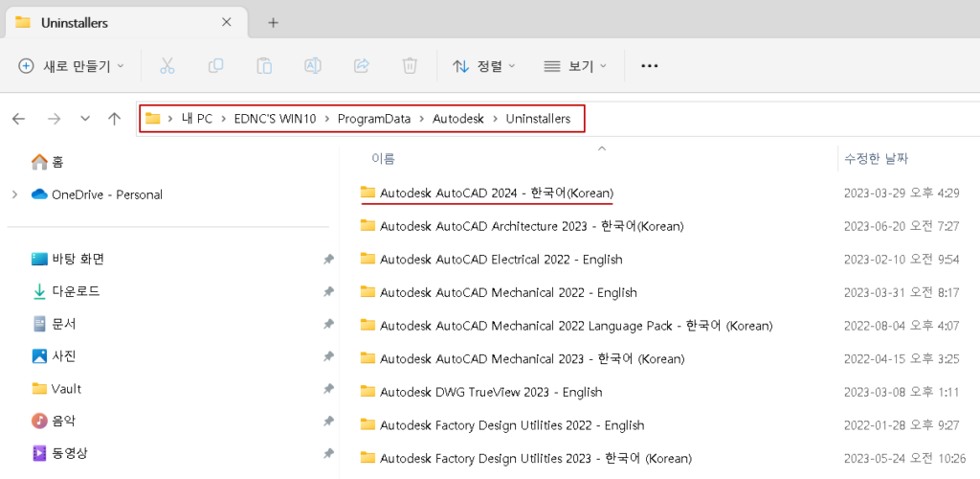Select OneDrive - Personal in sidebar
The width and height of the screenshot is (980, 479).
click(x=97, y=194)
